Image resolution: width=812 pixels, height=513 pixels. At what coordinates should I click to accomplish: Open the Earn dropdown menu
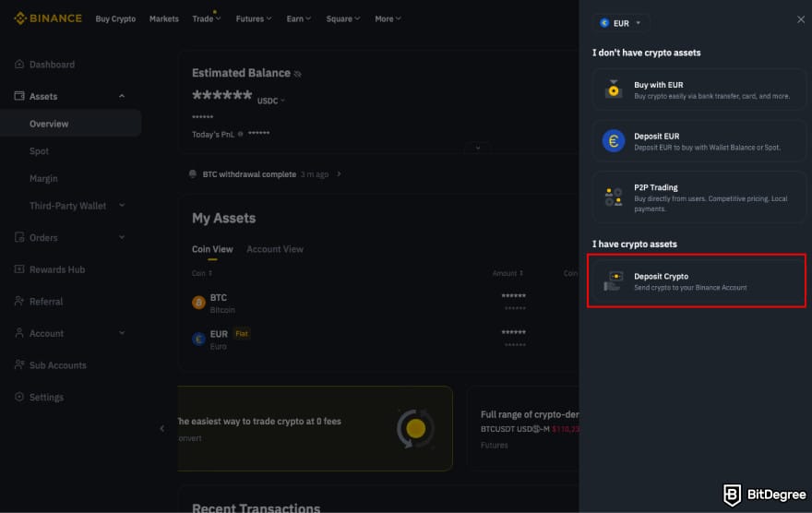point(299,18)
